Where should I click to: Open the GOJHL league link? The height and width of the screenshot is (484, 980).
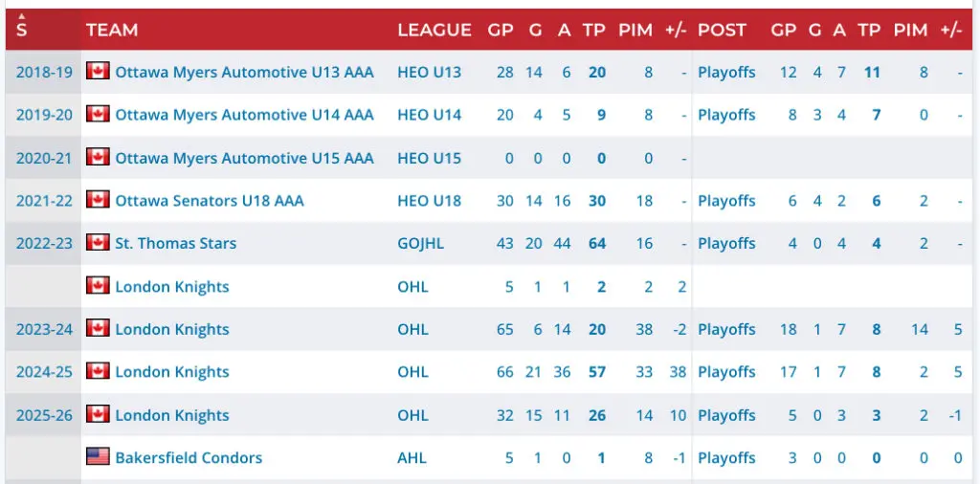tap(421, 244)
